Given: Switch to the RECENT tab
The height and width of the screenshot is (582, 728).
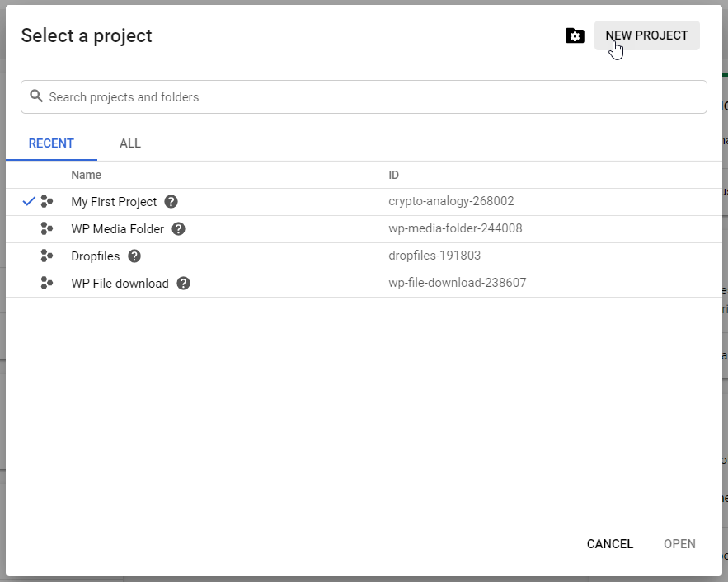Looking at the screenshot, I should click(51, 143).
